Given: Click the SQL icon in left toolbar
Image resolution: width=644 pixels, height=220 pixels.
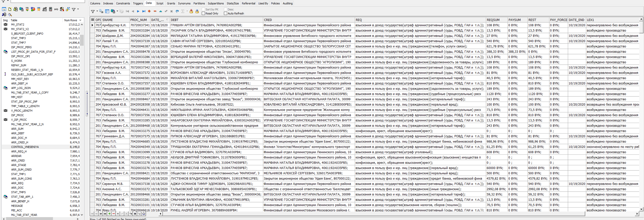Looking at the screenshot, I should (27, 9).
